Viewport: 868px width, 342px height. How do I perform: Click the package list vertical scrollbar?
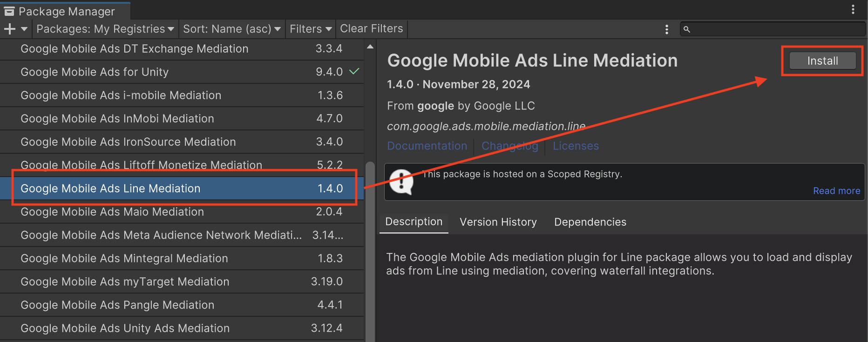click(370, 252)
